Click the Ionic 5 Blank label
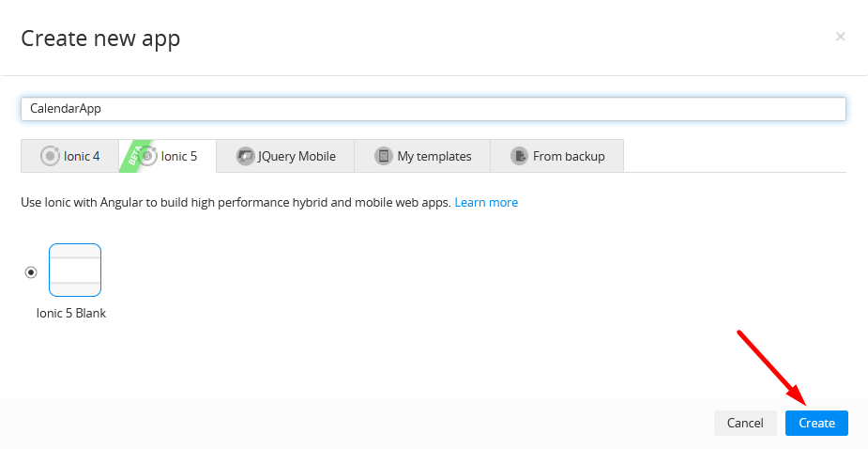 (71, 313)
